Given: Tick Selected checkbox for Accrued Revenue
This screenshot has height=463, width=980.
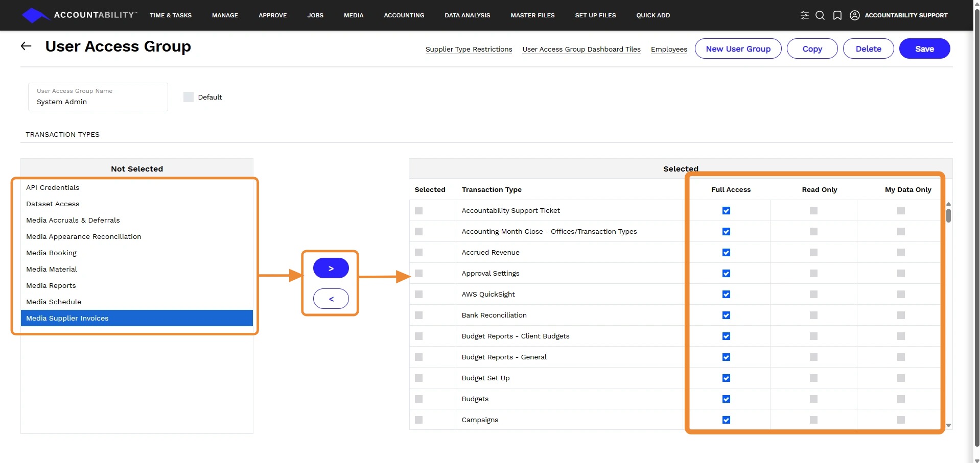Looking at the screenshot, I should pos(419,253).
